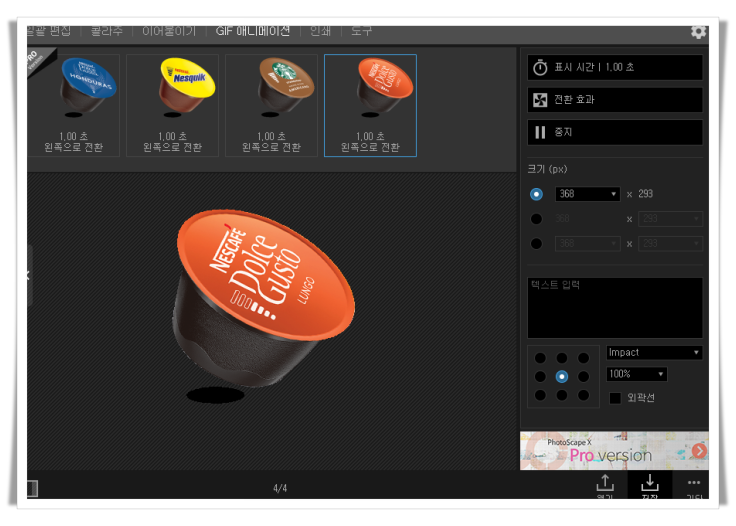Viewport: 736px width, 526px height.
Task: Open the disabled 368 width dropdown in third row
Action: [x=588, y=244]
